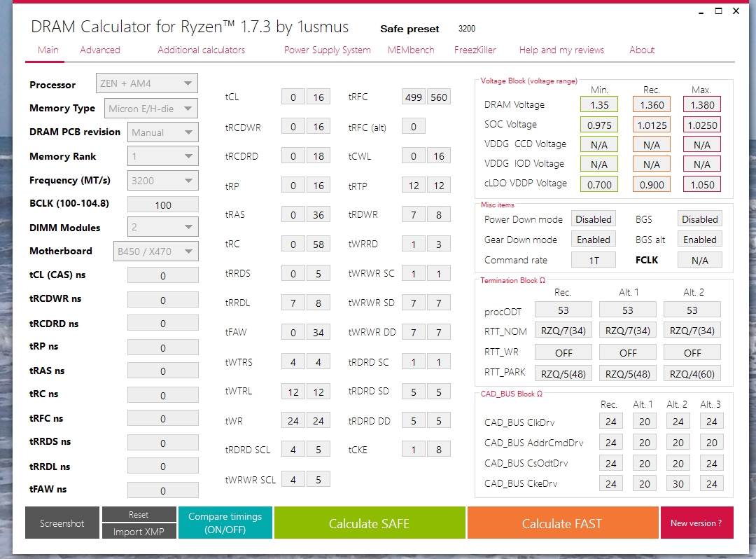Click the tCL calculated value 16
The image size is (756, 559).
pyautogui.click(x=318, y=97)
